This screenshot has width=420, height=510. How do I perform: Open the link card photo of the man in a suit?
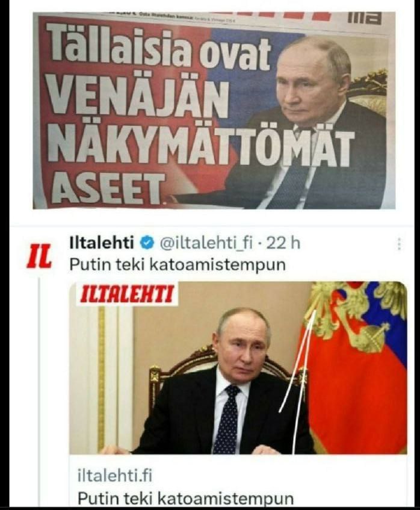point(238,367)
